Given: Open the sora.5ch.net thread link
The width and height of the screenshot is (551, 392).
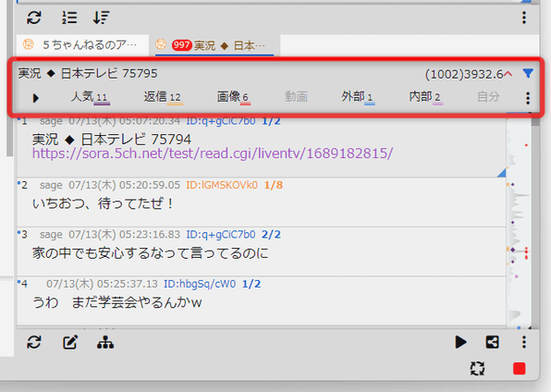Looking at the screenshot, I should click(x=213, y=153).
